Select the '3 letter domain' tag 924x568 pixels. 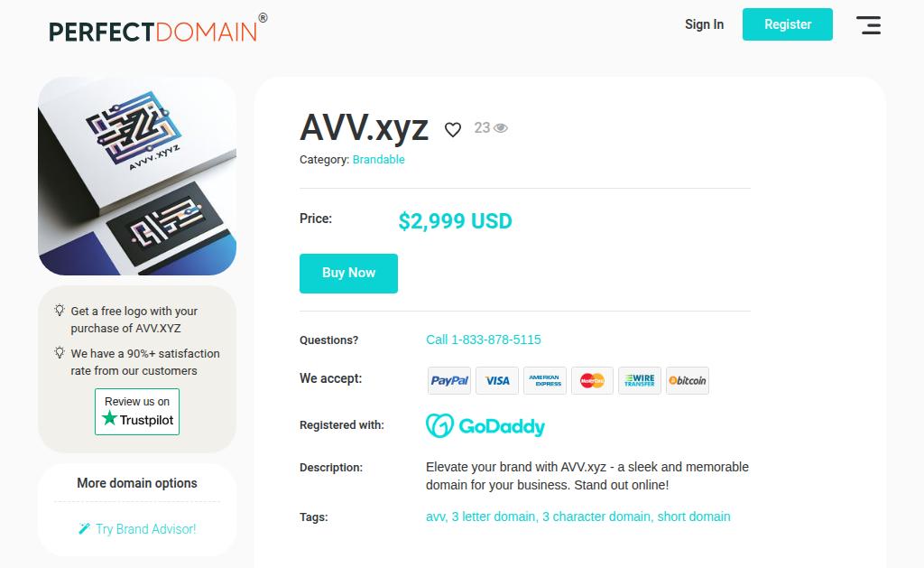[494, 517]
